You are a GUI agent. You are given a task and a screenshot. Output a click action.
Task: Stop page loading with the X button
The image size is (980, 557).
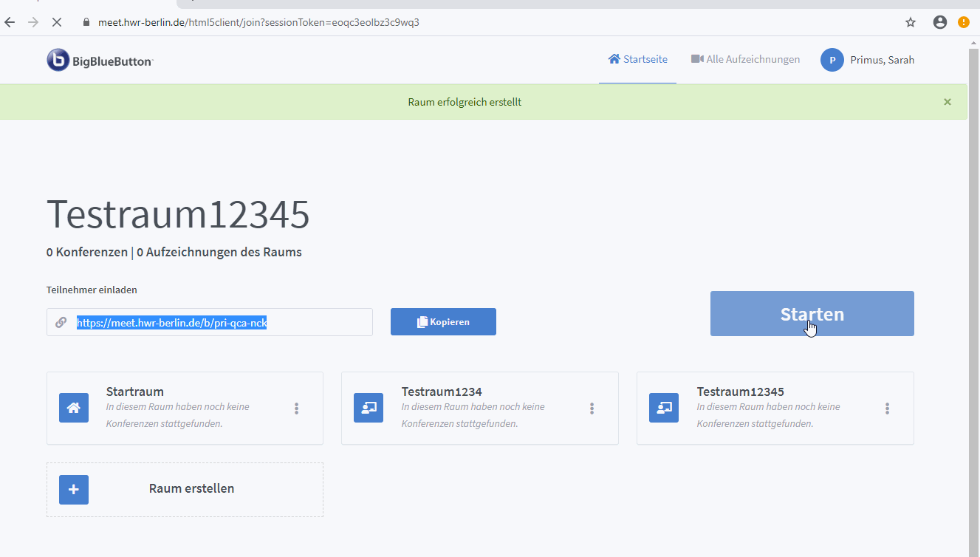point(57,22)
